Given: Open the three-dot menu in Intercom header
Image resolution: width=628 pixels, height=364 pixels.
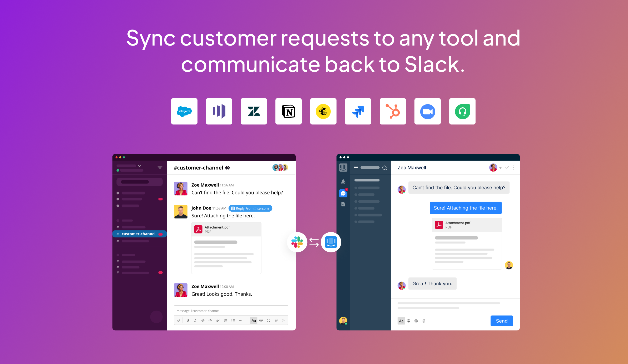Looking at the screenshot, I should [514, 168].
